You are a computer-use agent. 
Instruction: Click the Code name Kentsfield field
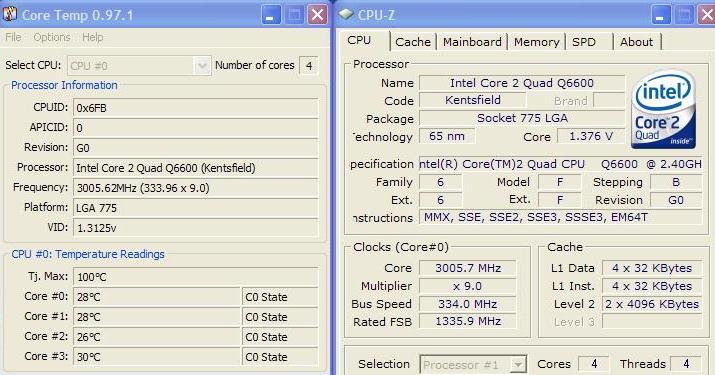[x=472, y=100]
